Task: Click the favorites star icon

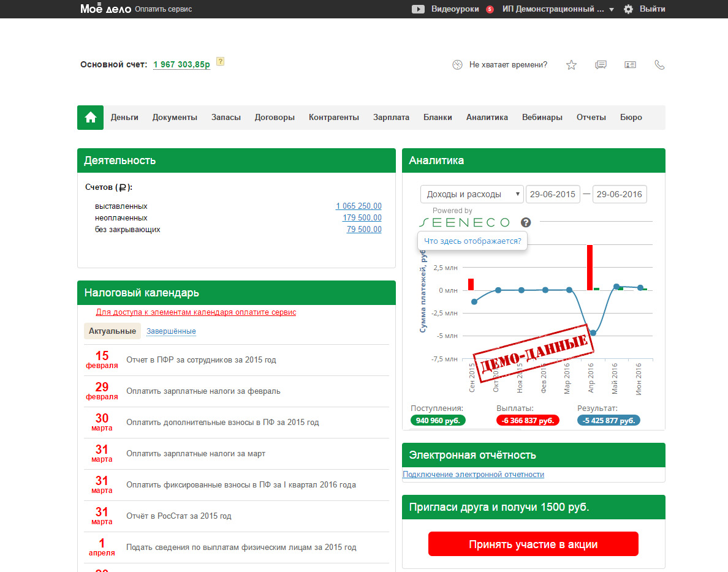Action: point(571,65)
